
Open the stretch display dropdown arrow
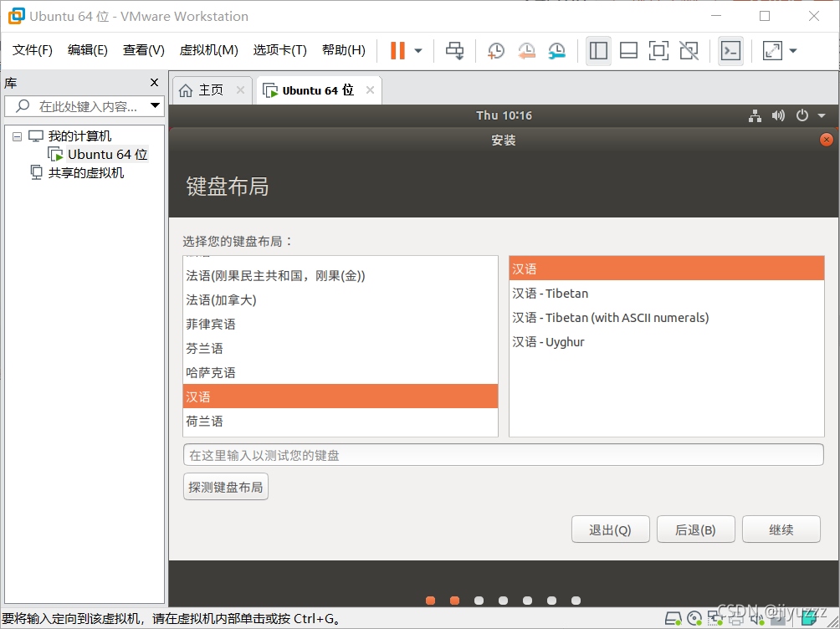click(x=793, y=51)
